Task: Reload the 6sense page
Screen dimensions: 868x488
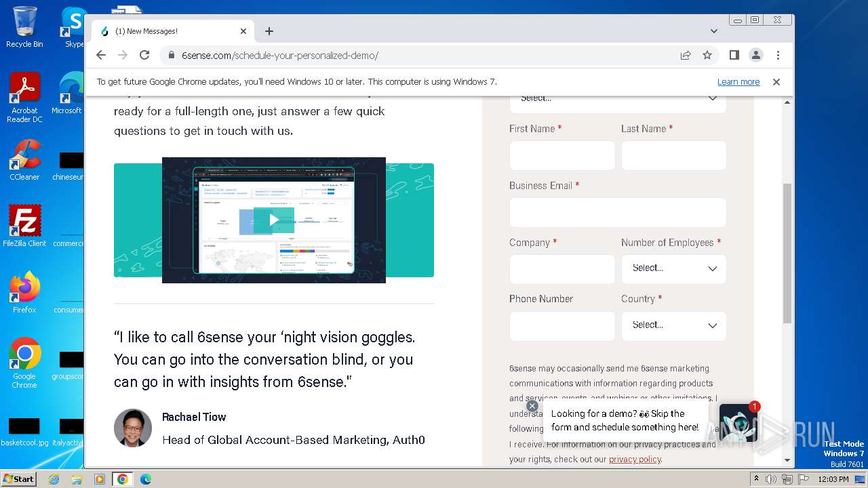Action: tap(144, 55)
